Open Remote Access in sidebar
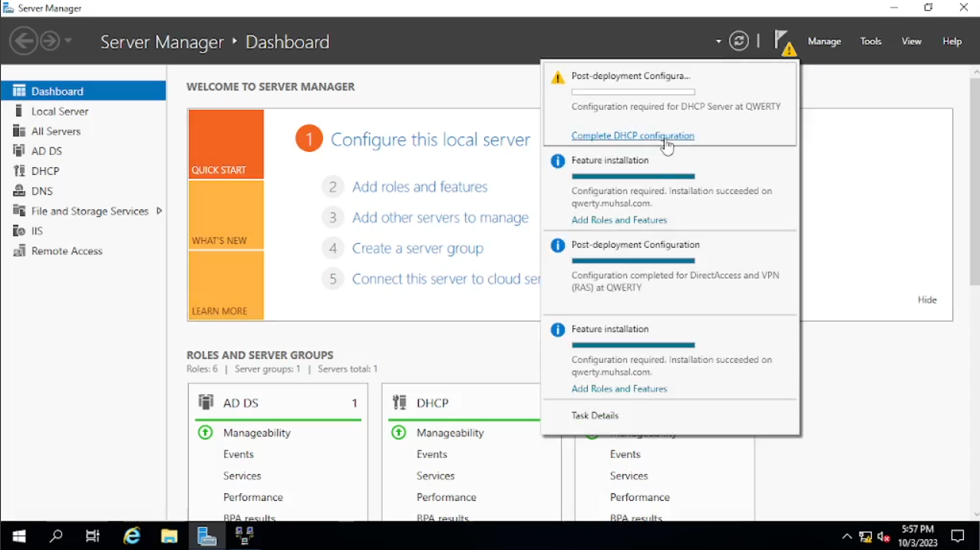 (x=67, y=251)
